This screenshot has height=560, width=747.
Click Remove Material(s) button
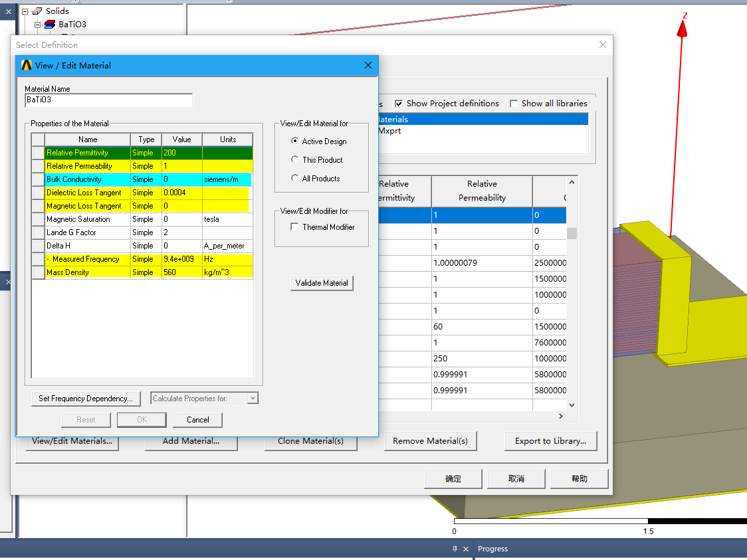pyautogui.click(x=430, y=442)
